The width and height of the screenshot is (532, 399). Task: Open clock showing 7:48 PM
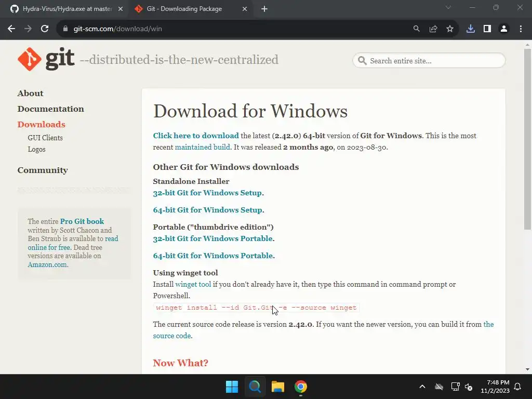click(x=495, y=387)
